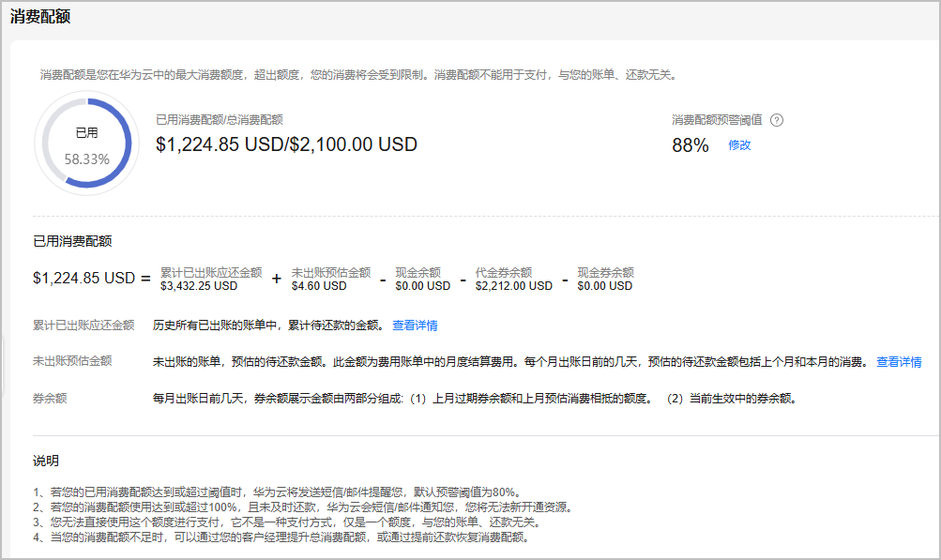Open 查看详情 for 累计已出账应还金额
This screenshot has height=560, width=941.
tap(415, 325)
